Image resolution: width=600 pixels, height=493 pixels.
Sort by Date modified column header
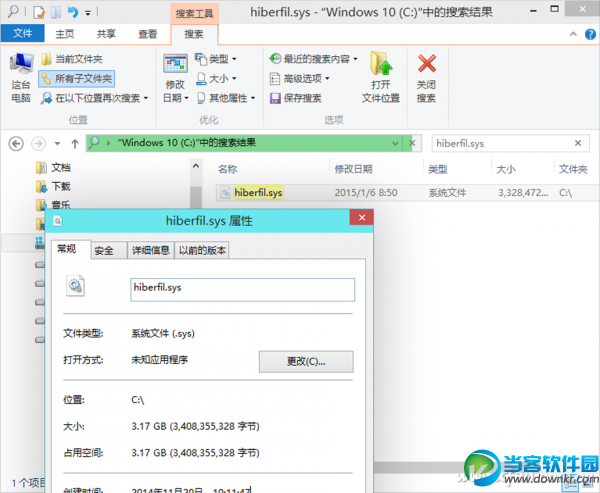pyautogui.click(x=353, y=169)
